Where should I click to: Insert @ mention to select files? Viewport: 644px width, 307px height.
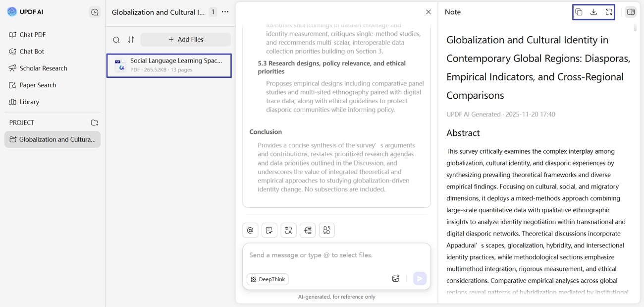[250, 230]
